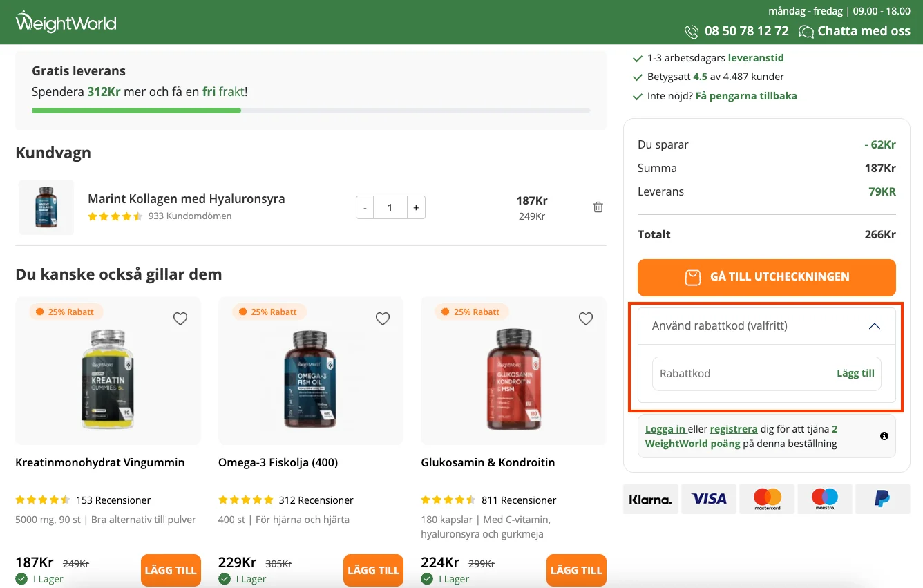Delete Marint Kollagen using the trash icon
The image size is (923, 588).
(598, 207)
